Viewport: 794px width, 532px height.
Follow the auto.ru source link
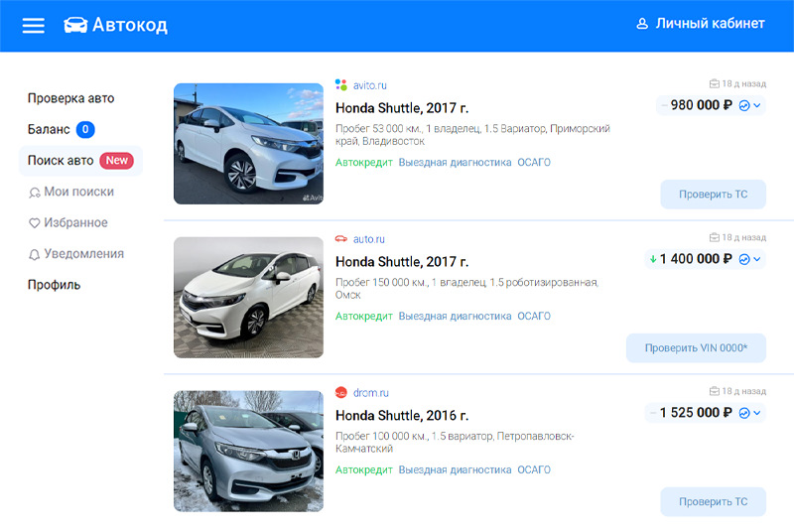(368, 239)
